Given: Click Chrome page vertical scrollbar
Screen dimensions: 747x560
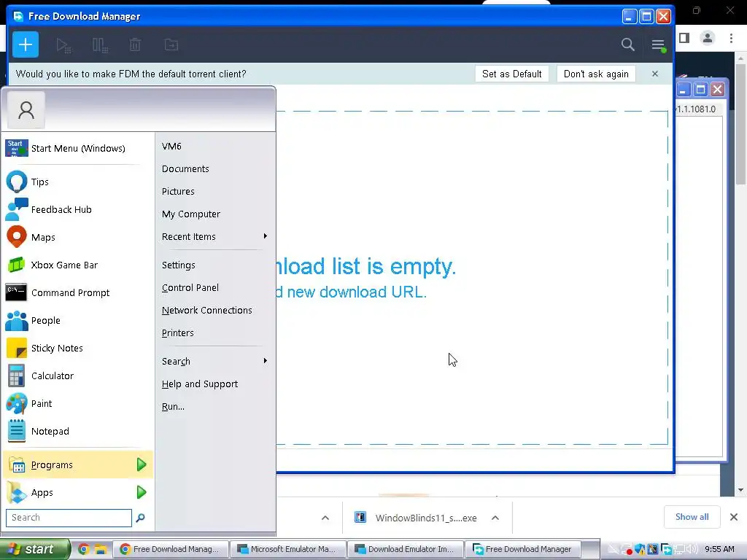Looking at the screenshot, I should [740, 124].
